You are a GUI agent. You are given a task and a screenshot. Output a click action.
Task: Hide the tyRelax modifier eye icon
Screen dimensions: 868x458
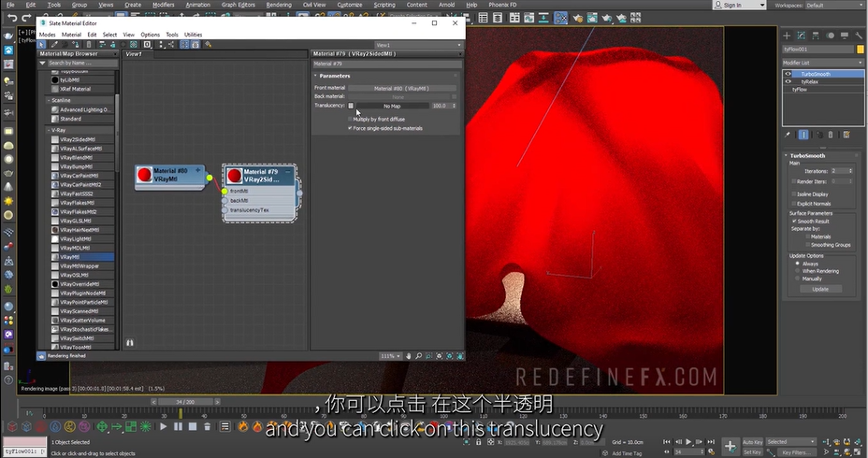click(x=788, y=81)
